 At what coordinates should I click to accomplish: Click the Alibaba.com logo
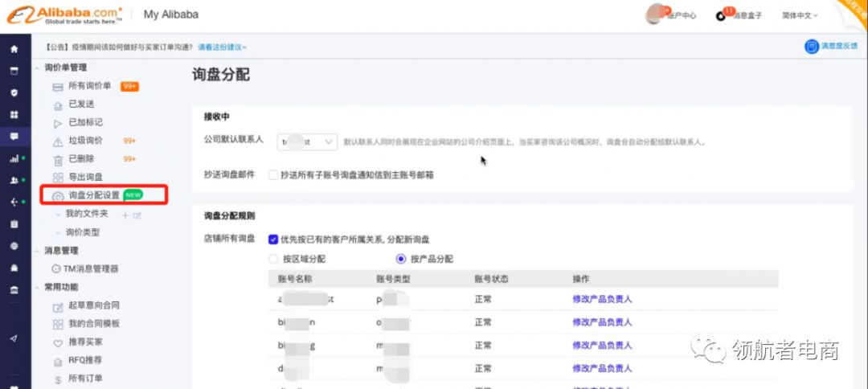[x=66, y=14]
